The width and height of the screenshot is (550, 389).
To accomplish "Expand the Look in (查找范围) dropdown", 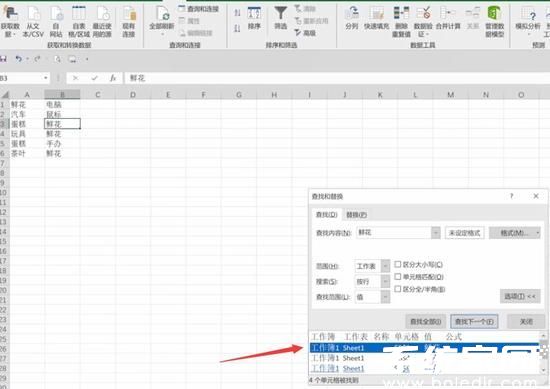I will click(x=385, y=297).
